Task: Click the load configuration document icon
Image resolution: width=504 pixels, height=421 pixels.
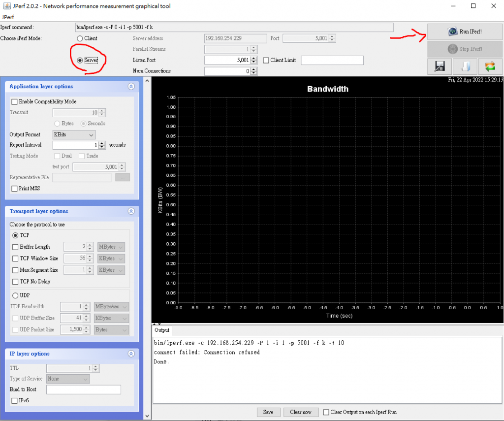Action: pyautogui.click(x=465, y=66)
